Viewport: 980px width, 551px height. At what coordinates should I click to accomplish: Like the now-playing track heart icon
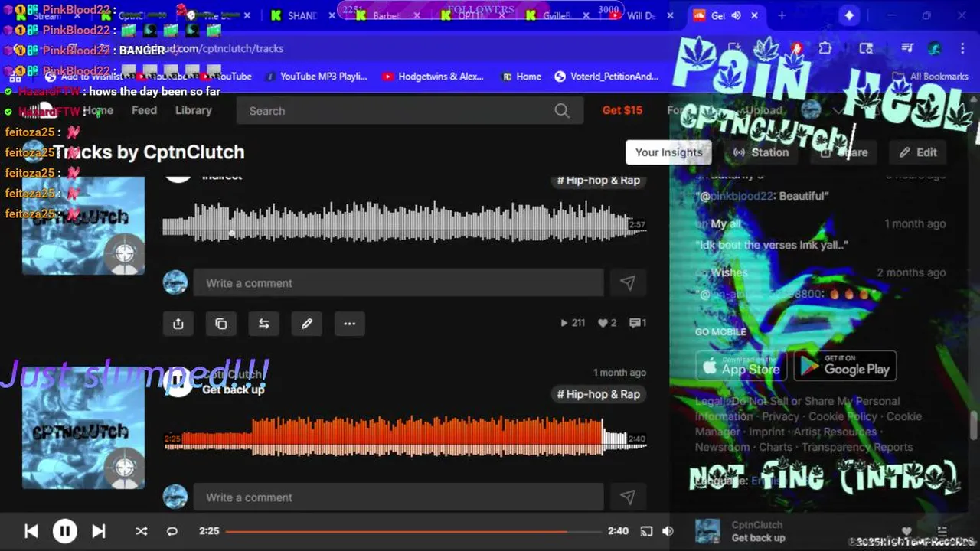pos(906,531)
